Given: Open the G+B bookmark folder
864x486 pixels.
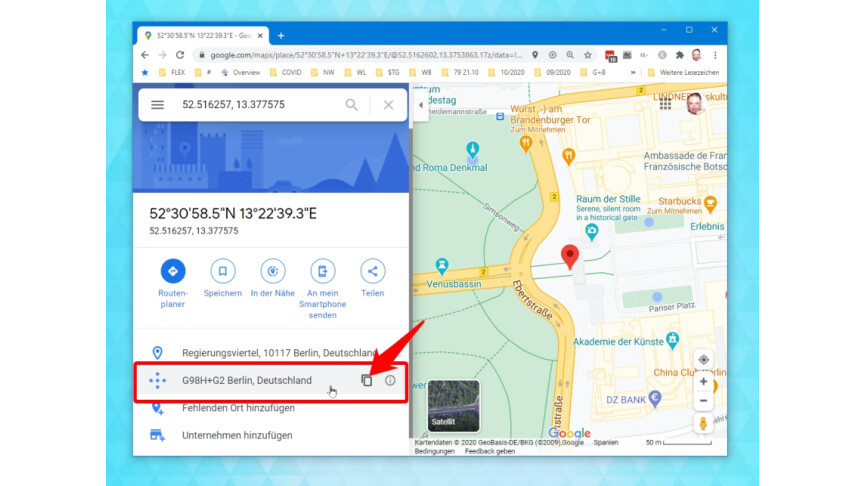Looking at the screenshot, I should (593, 72).
